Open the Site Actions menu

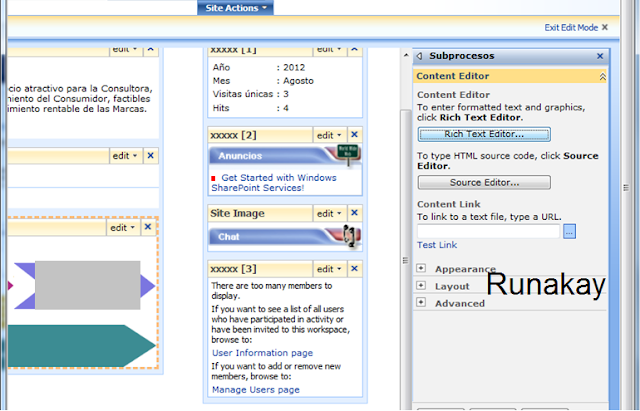236,8
